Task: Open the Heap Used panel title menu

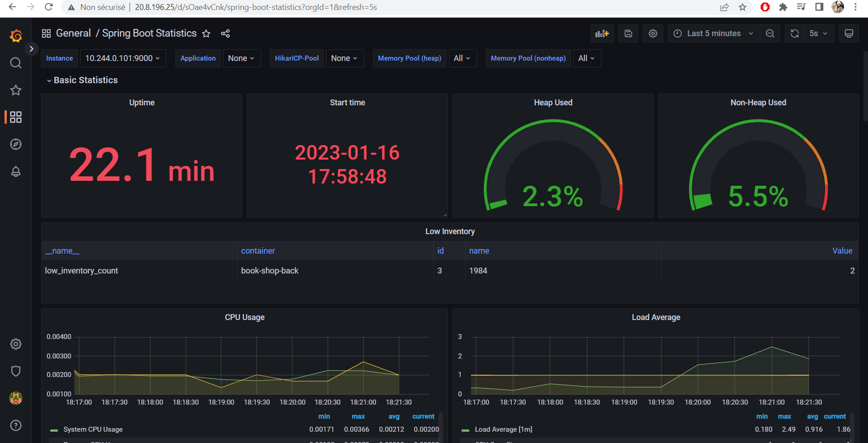Action: 553,103
